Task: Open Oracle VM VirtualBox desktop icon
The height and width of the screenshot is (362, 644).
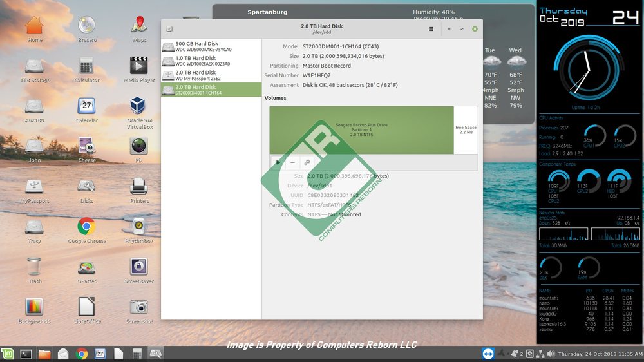Action: pos(138,108)
